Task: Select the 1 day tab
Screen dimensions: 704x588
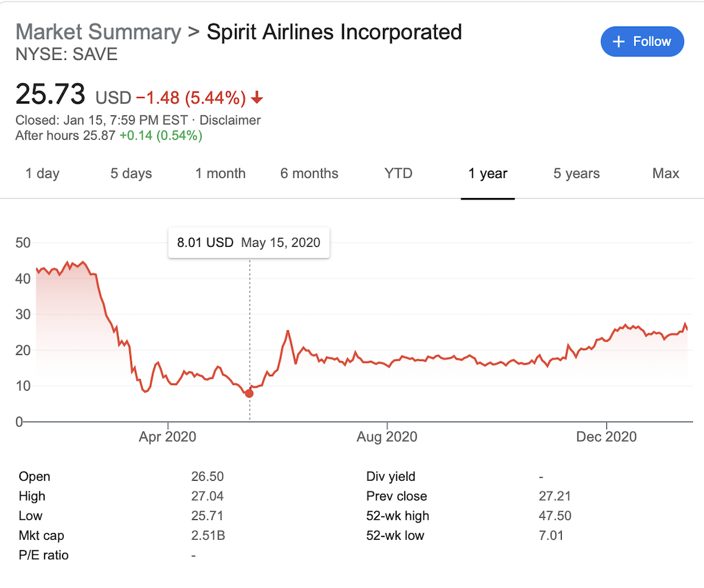Action: pos(43,173)
